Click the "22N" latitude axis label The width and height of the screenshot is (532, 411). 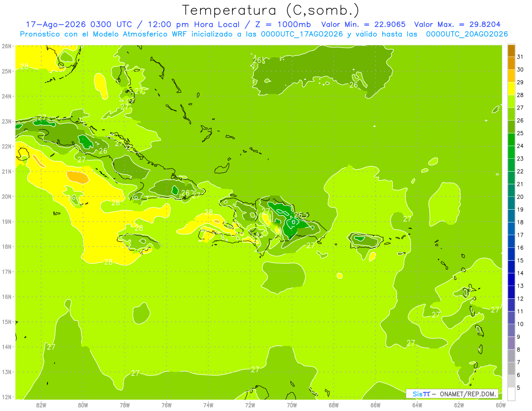tap(7, 146)
